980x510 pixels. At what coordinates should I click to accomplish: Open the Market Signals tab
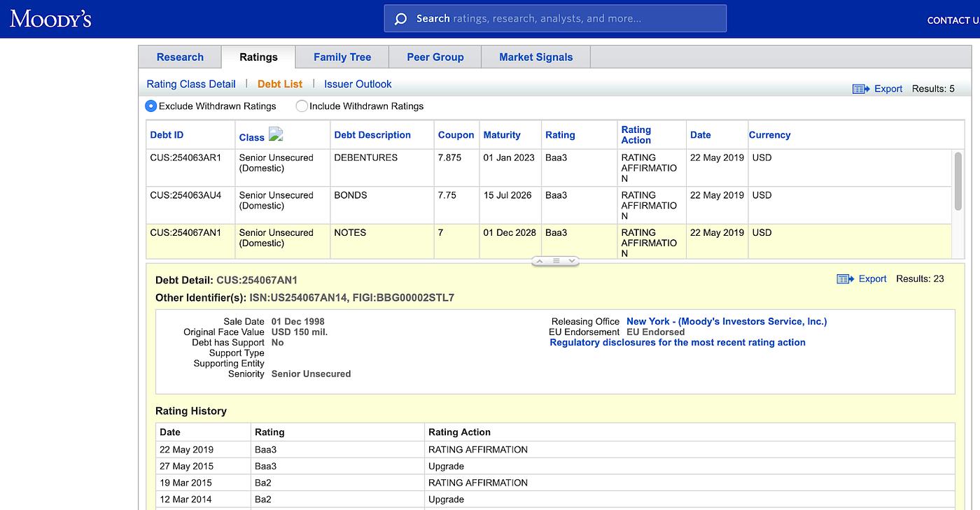coord(536,57)
